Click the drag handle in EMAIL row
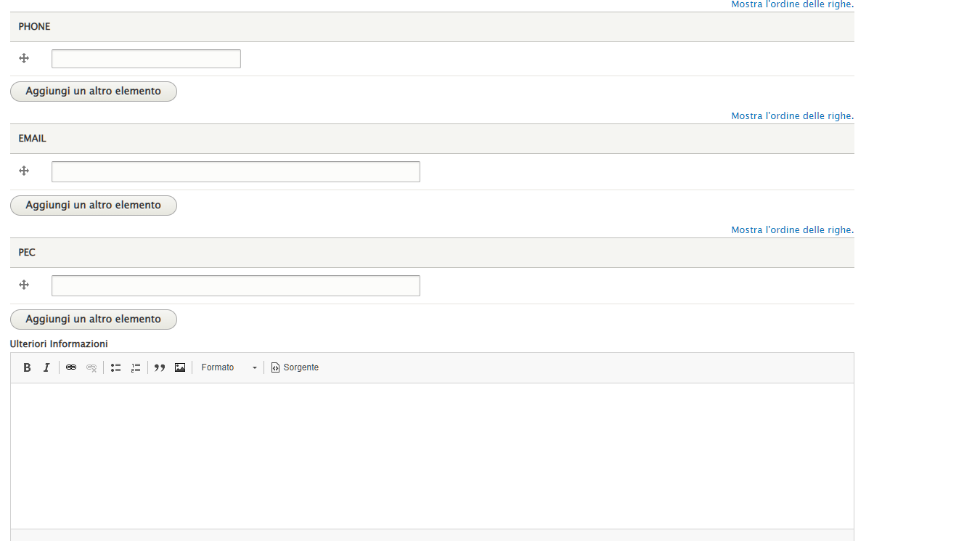The image size is (980, 541). point(24,171)
